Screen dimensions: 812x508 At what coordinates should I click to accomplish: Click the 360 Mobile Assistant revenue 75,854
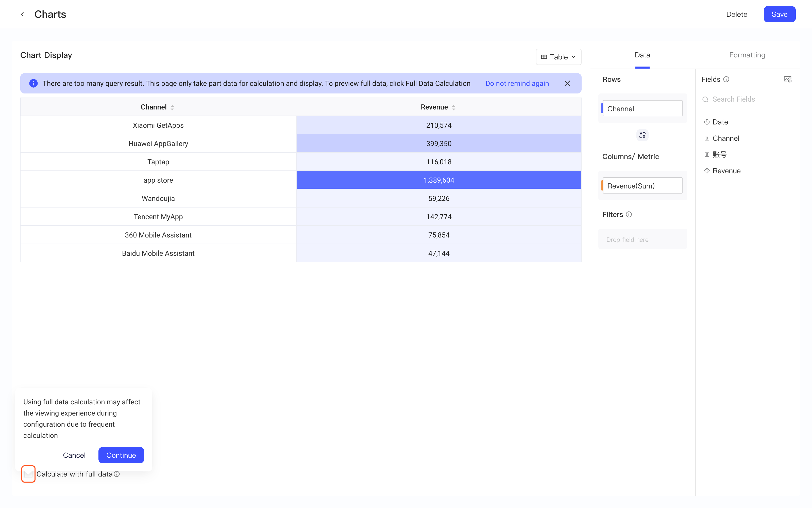438,235
